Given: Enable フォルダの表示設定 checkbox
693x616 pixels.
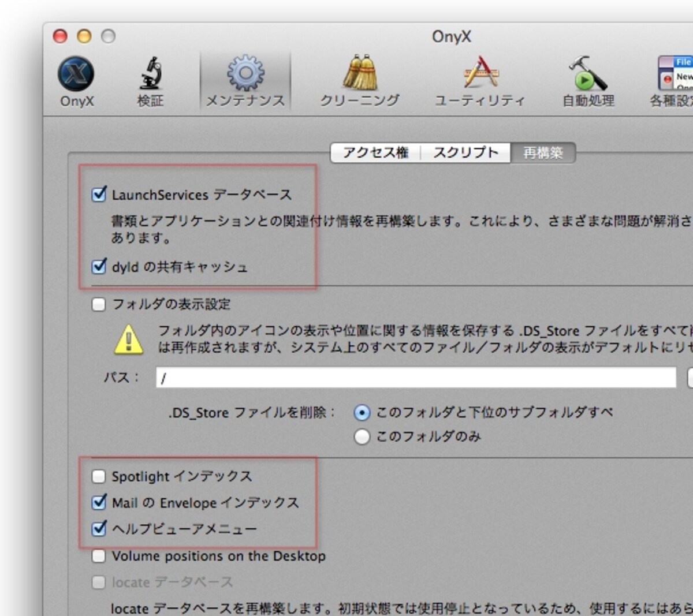Looking at the screenshot, I should (99, 304).
